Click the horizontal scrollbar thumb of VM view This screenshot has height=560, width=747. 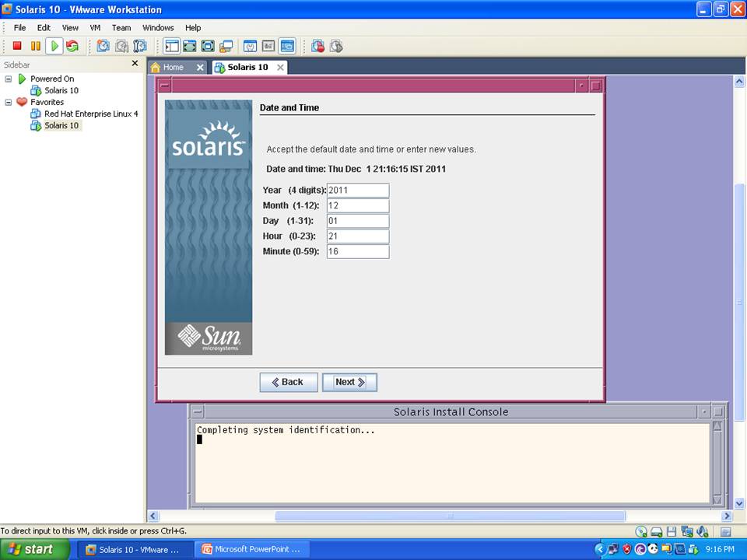[451, 516]
